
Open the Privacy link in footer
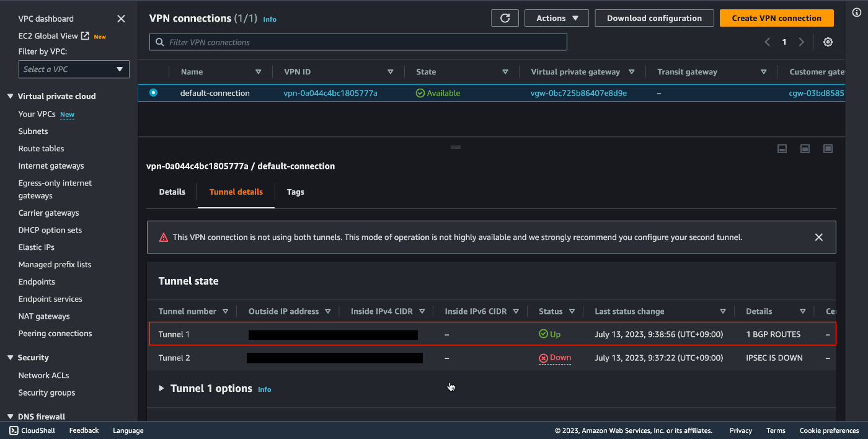pos(740,430)
